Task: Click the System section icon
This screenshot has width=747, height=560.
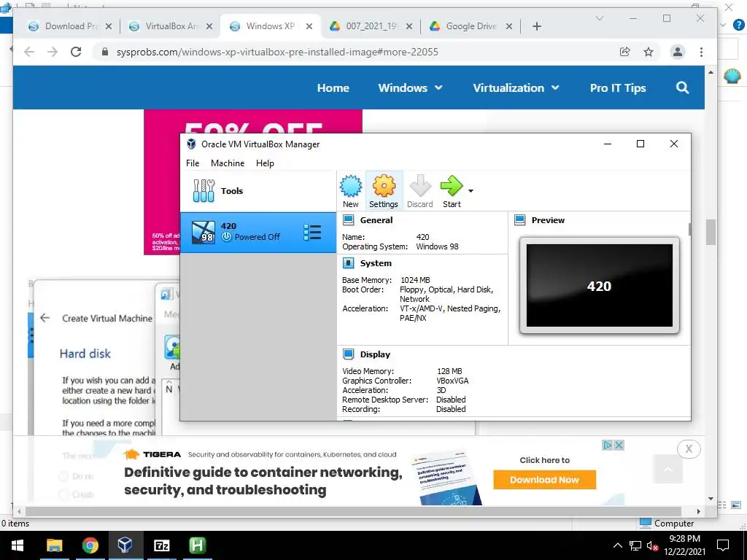Action: point(348,262)
